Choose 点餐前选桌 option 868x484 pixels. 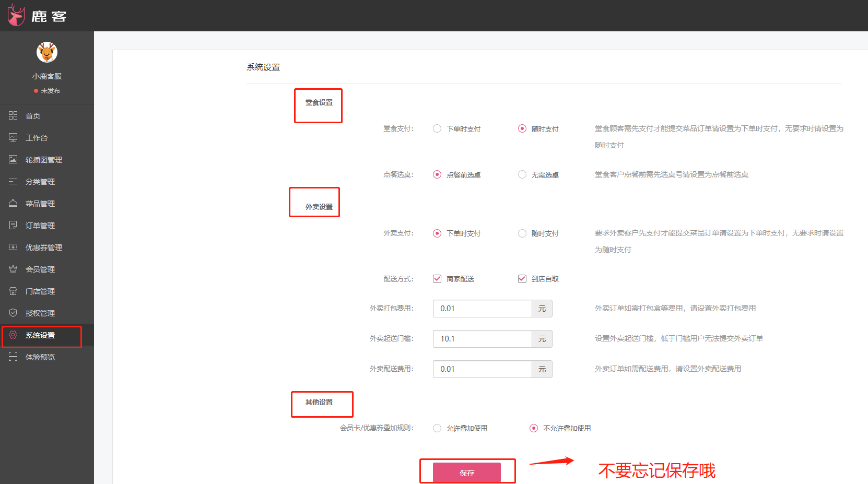(x=437, y=174)
